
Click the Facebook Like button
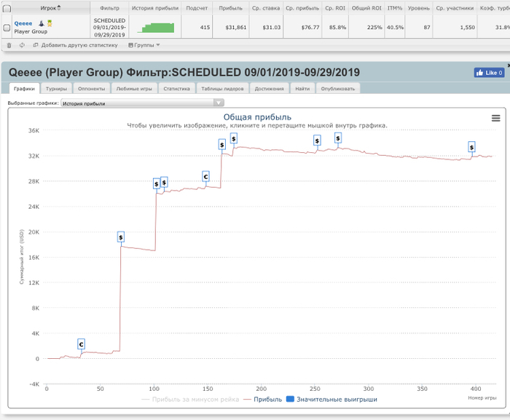pos(489,73)
